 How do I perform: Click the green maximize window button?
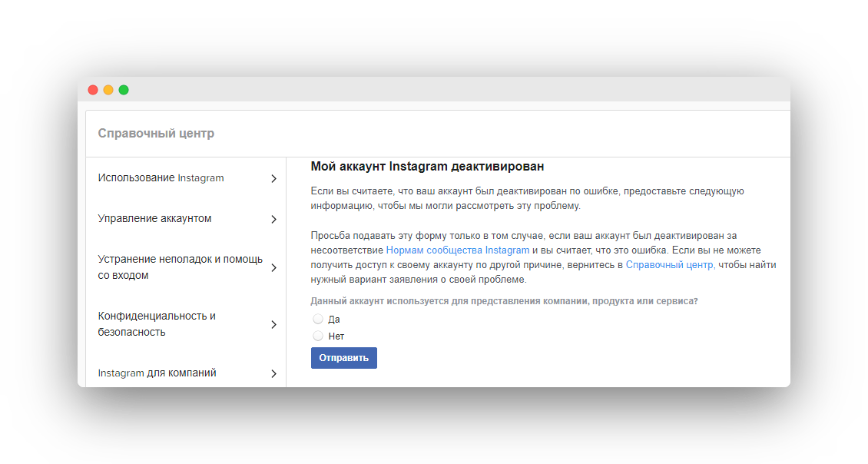point(124,90)
